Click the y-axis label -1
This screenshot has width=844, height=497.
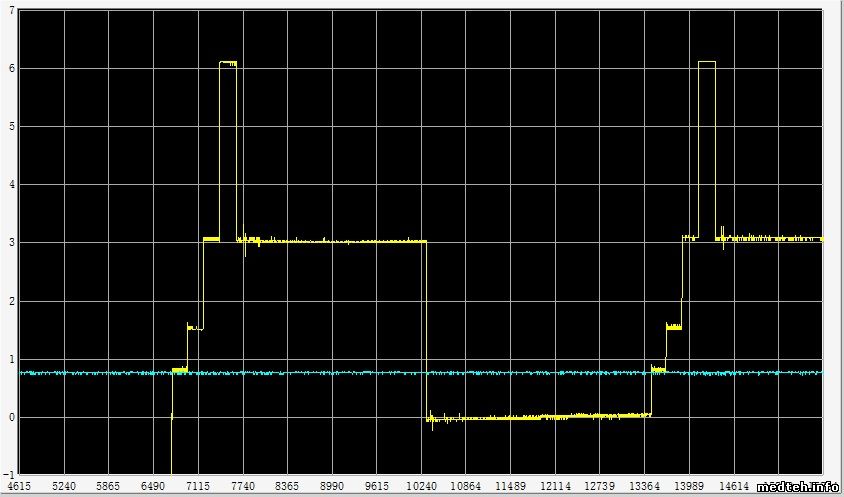coord(8,474)
